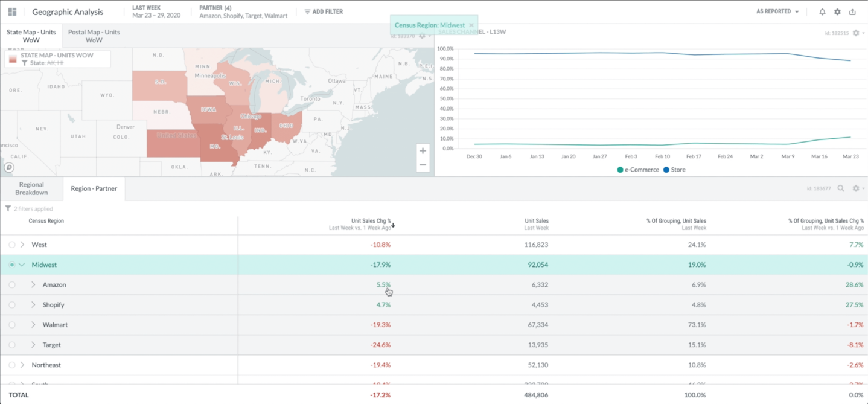Expand the Target partner row
Image resolution: width=868 pixels, height=404 pixels.
coord(33,345)
